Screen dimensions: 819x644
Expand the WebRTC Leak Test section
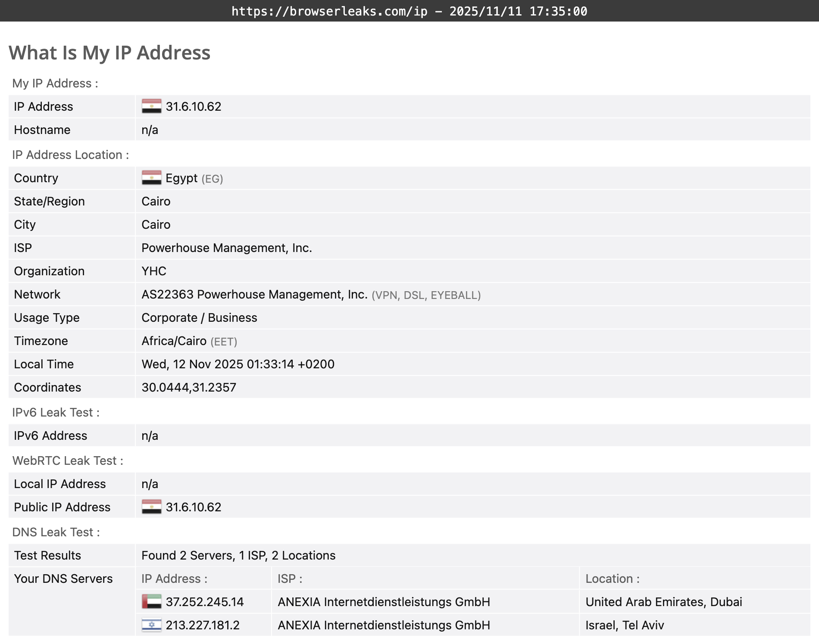(67, 460)
